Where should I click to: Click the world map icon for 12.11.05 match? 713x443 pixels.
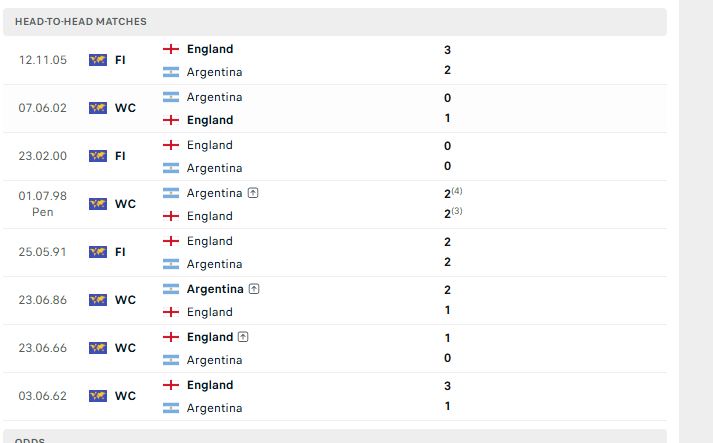tap(98, 60)
